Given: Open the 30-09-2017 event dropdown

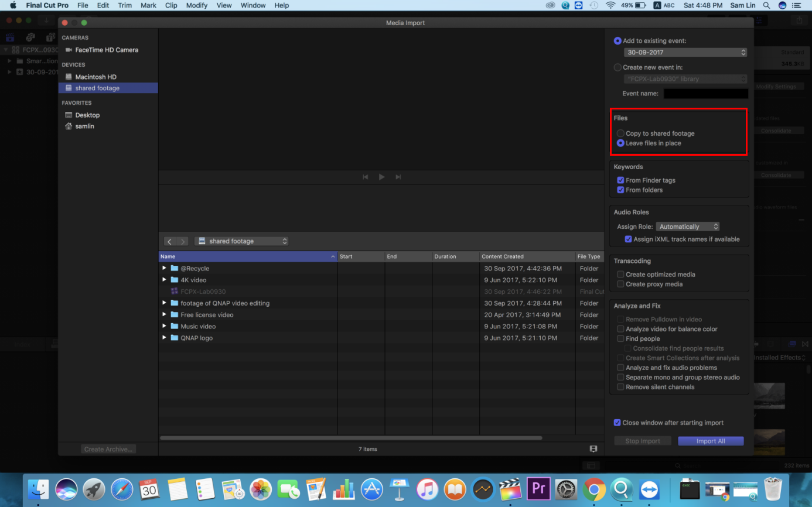Looking at the screenshot, I should (x=685, y=52).
